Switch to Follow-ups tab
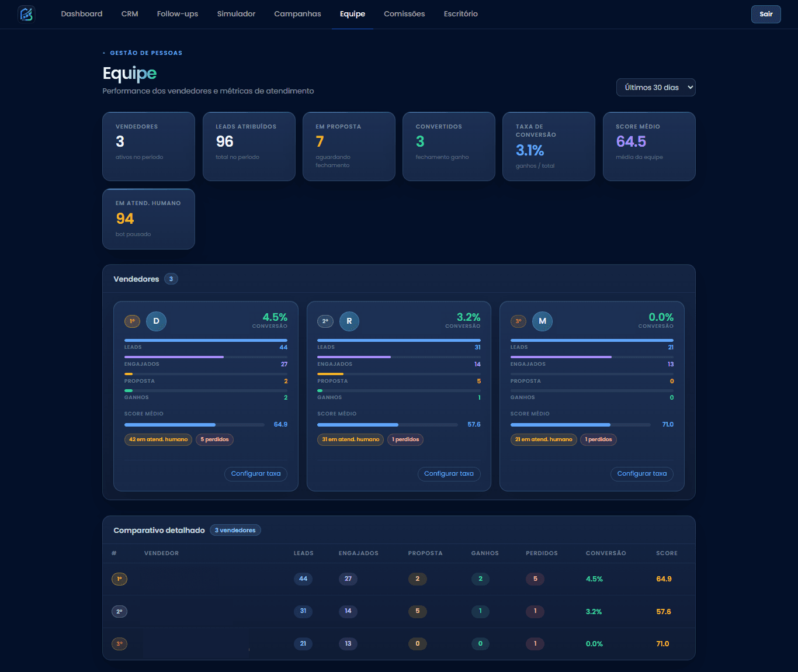Image resolution: width=798 pixels, height=672 pixels. coord(178,14)
